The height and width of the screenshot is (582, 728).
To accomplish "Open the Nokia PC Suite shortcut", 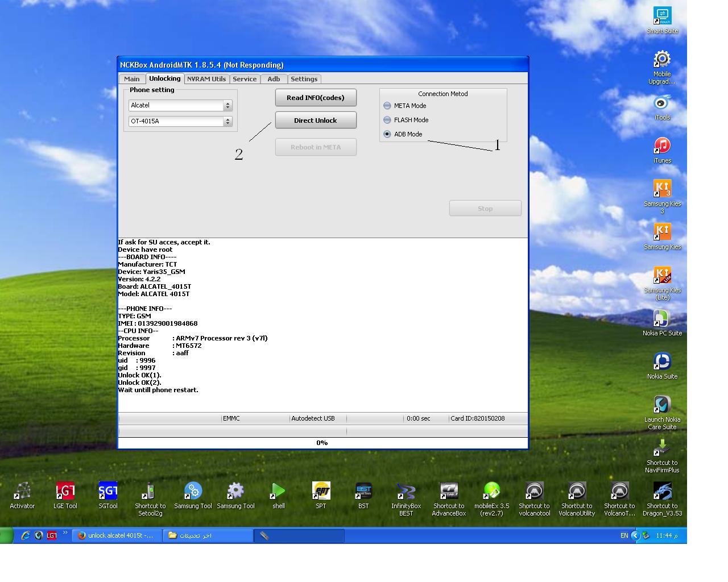I will pyautogui.click(x=662, y=323).
